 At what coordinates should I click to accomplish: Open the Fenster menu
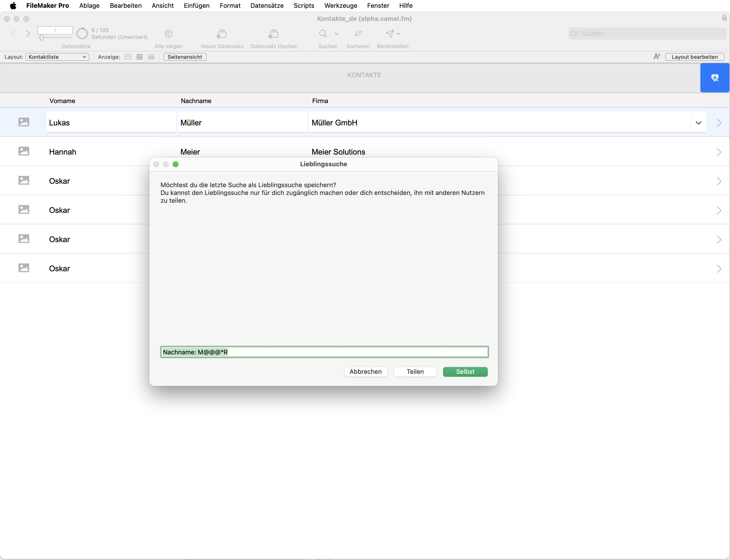click(378, 6)
